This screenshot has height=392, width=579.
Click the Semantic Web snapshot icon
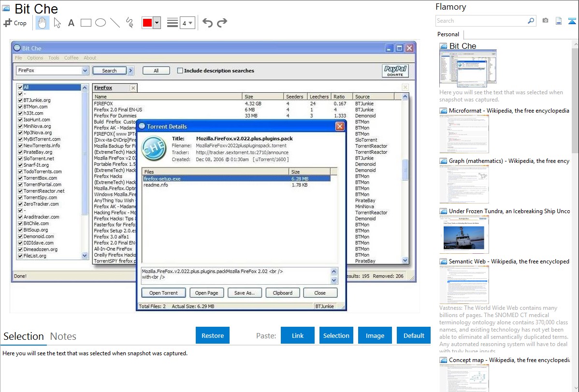point(443,261)
